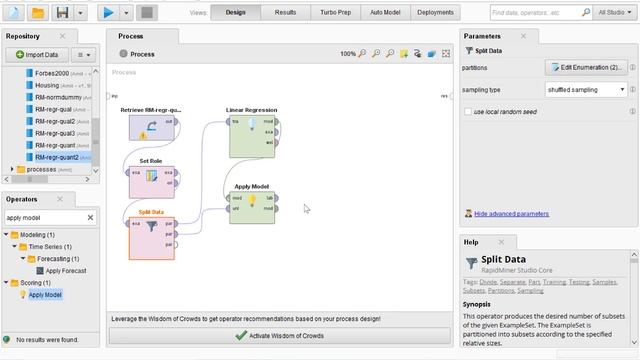Select the Apply Model operator in tree

pos(41,295)
